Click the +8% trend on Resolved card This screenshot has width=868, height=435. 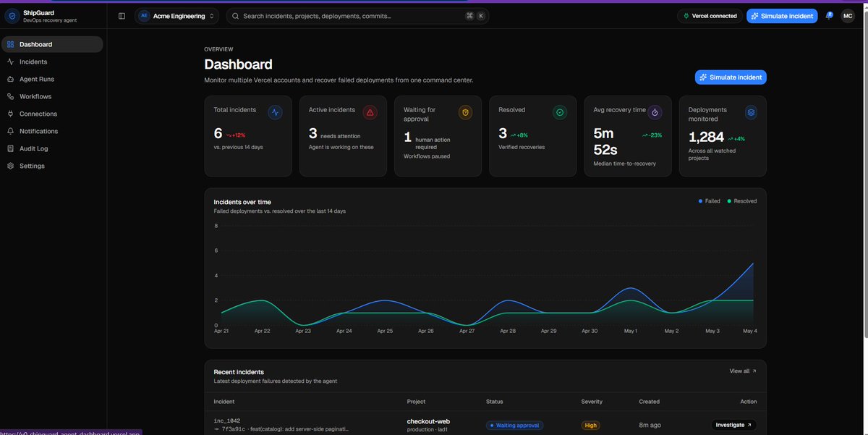coord(521,135)
